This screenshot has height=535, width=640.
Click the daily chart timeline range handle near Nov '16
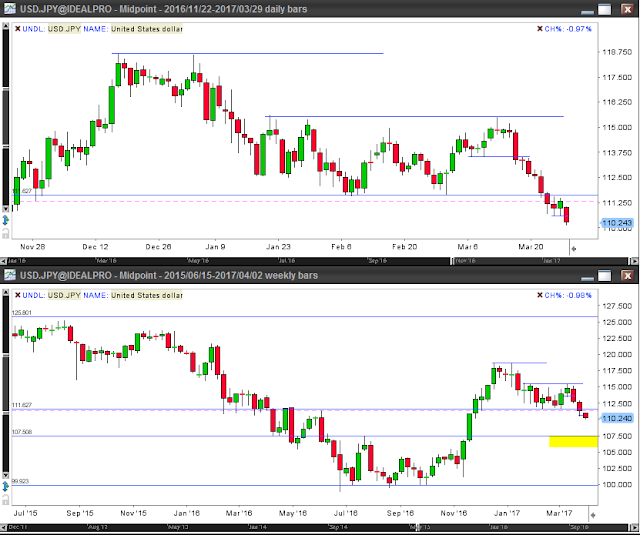click(453, 261)
